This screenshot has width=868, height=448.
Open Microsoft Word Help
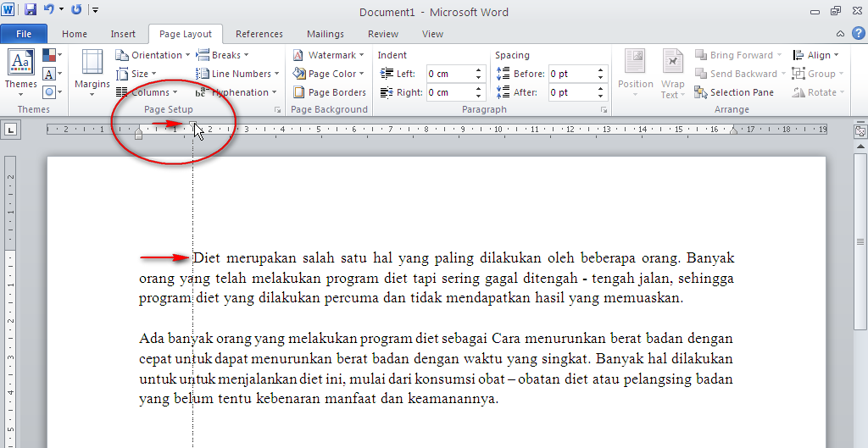pyautogui.click(x=858, y=33)
